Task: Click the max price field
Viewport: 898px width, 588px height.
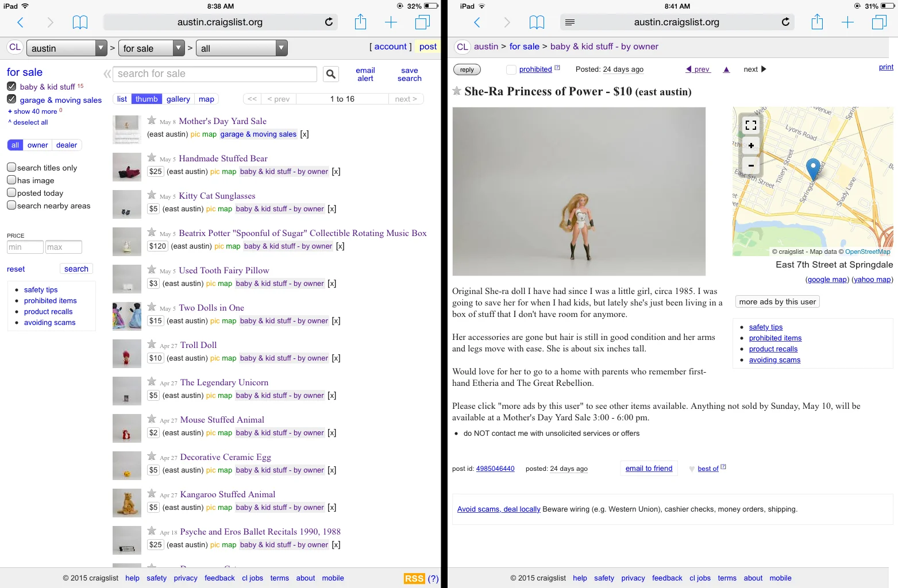Action: [x=64, y=247]
